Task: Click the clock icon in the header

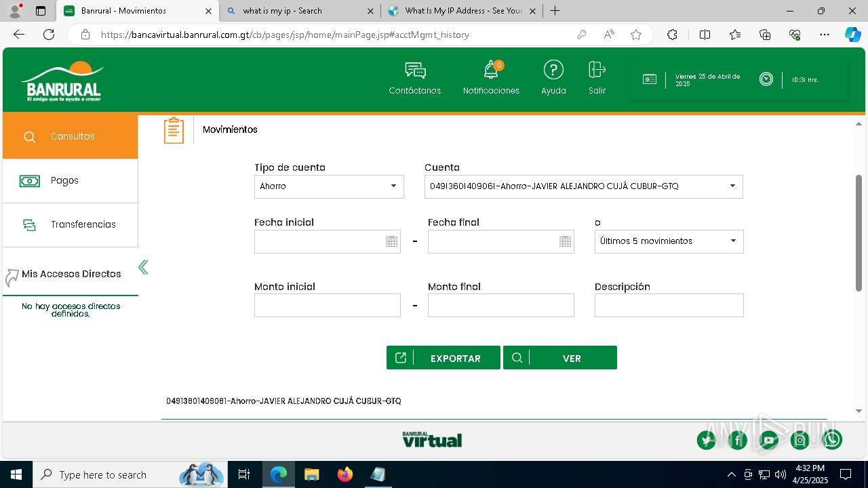Action: pyautogui.click(x=766, y=79)
